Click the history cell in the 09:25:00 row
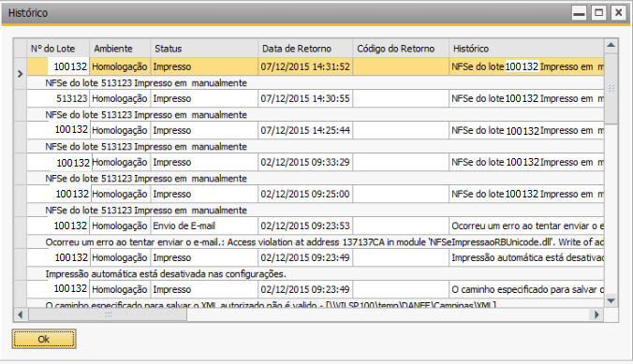Screen dimensions: 633x364 526,194
